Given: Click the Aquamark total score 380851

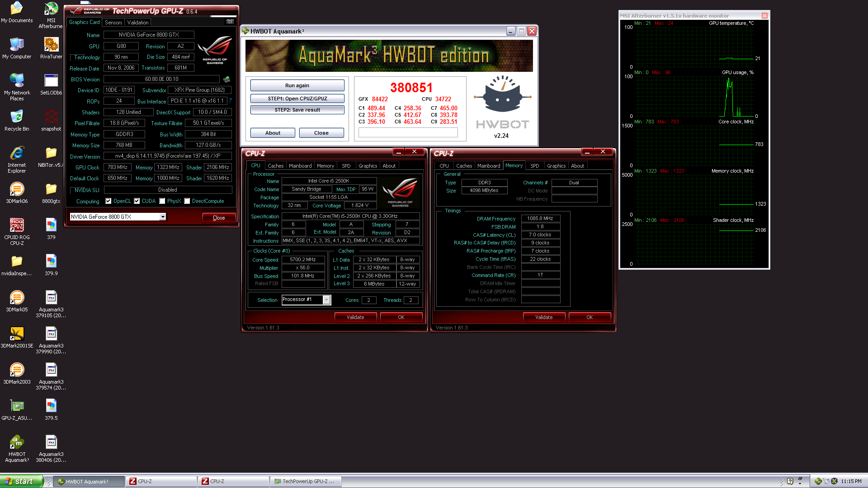Looking at the screenshot, I should pos(411,88).
